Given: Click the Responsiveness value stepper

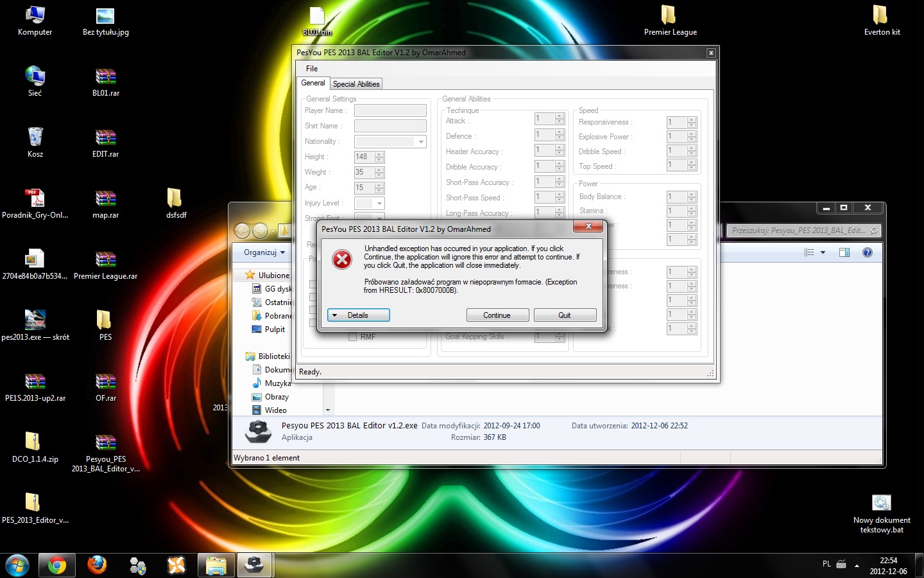Looking at the screenshot, I should pyautogui.click(x=692, y=122).
